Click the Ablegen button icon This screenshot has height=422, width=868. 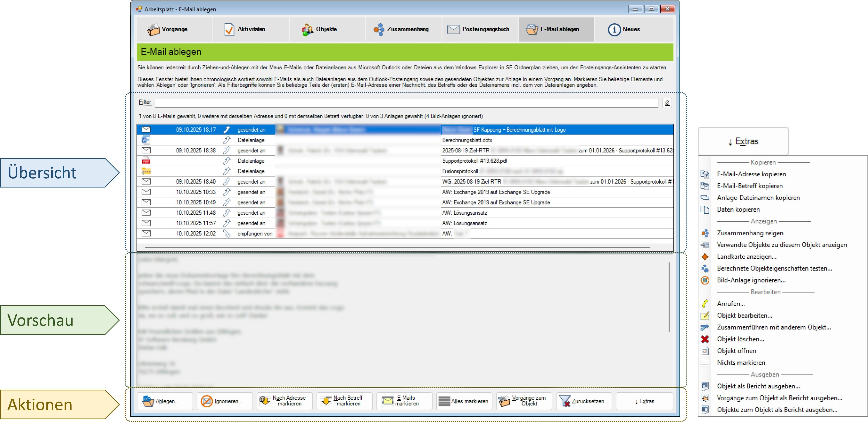coord(148,401)
